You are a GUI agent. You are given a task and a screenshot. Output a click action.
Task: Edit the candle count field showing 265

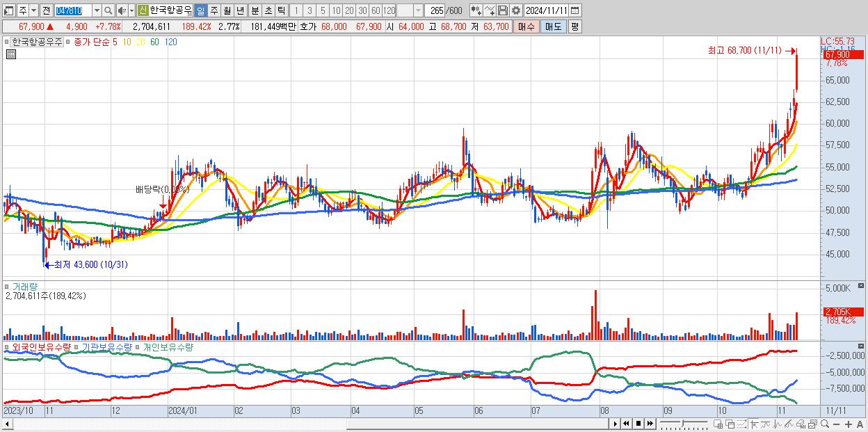point(434,10)
